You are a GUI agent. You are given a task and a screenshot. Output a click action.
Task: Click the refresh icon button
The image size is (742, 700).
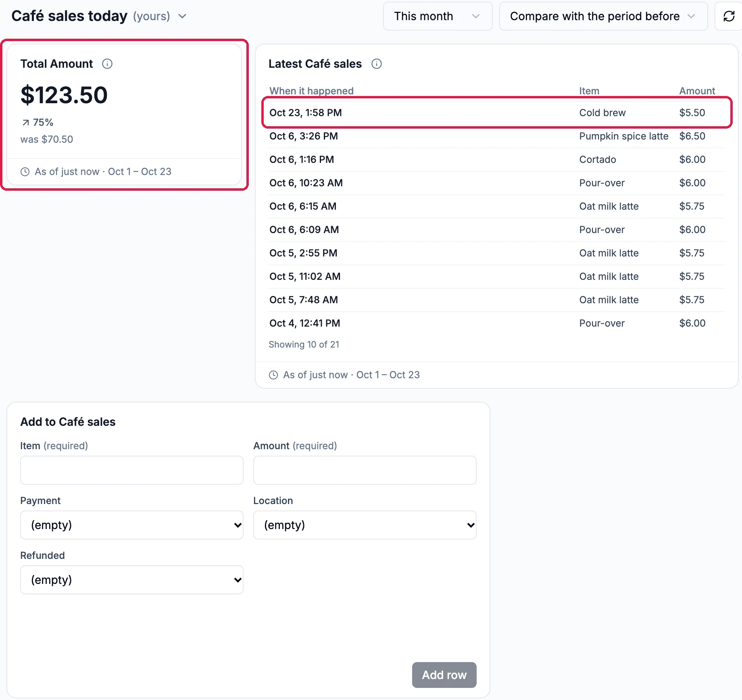tap(729, 16)
